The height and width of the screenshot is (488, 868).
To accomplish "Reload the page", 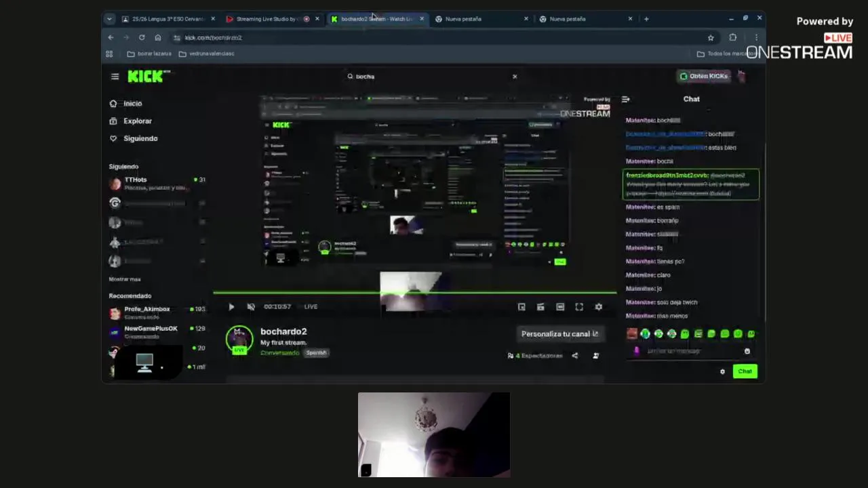I will tap(142, 37).
